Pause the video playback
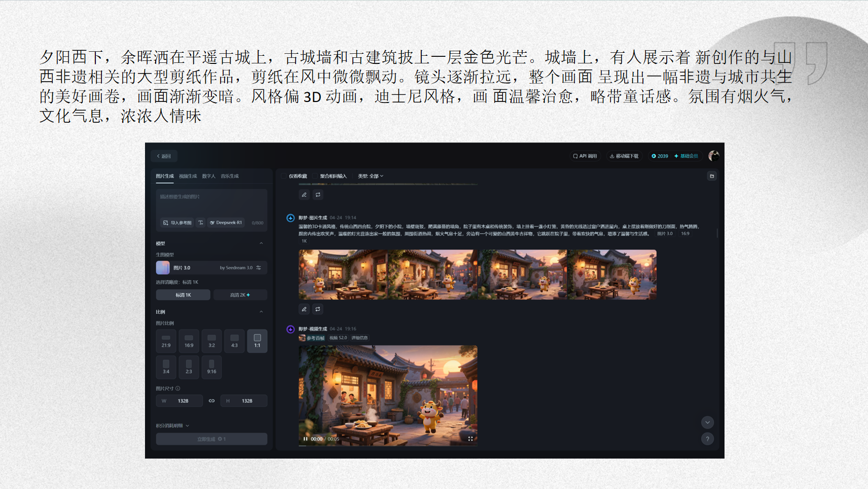Screen dimensions: 868x489 click(x=305, y=439)
